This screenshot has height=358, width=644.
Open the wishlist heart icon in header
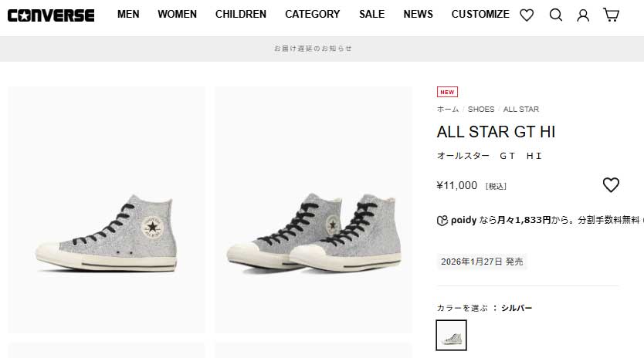pyautogui.click(x=527, y=15)
